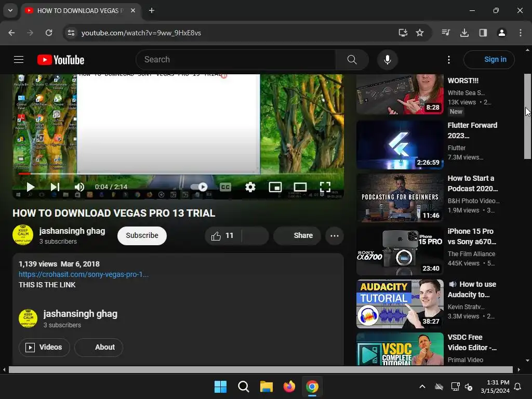Click Sign in button
This screenshot has width=532, height=399.
click(x=489, y=60)
